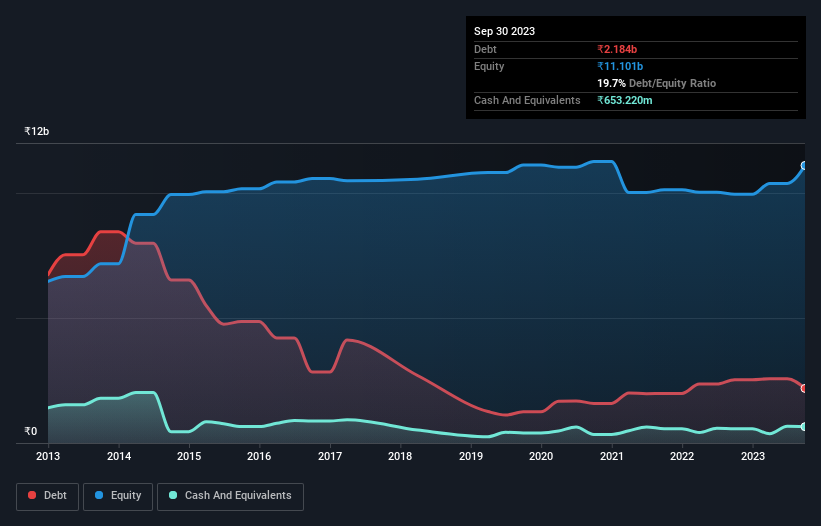Select the 2016 x-axis label
This screenshot has width=821, height=526.
(x=259, y=456)
